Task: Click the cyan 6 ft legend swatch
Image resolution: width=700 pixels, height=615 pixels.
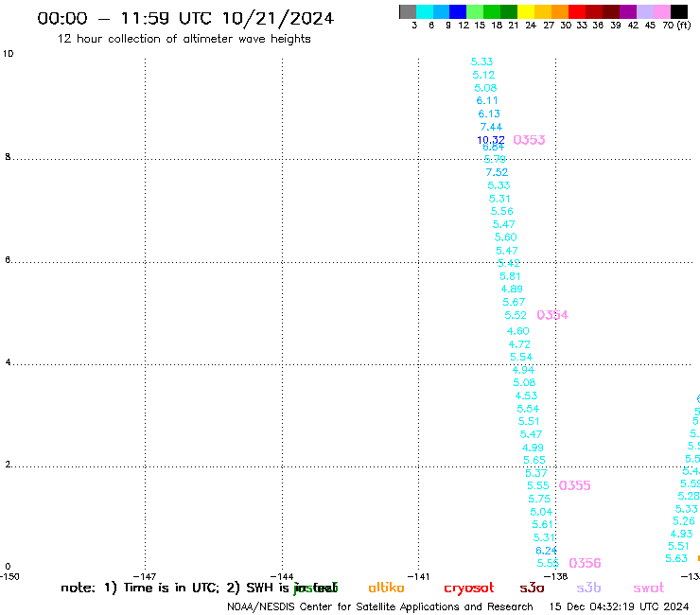Action: (425, 11)
